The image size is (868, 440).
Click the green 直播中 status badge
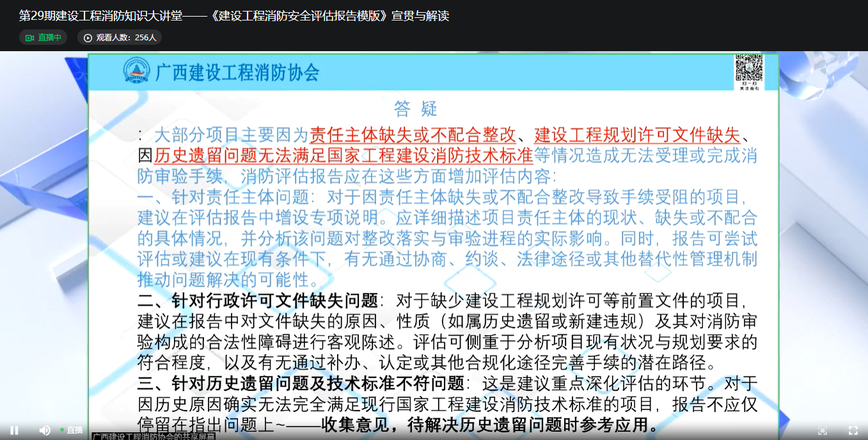43,38
